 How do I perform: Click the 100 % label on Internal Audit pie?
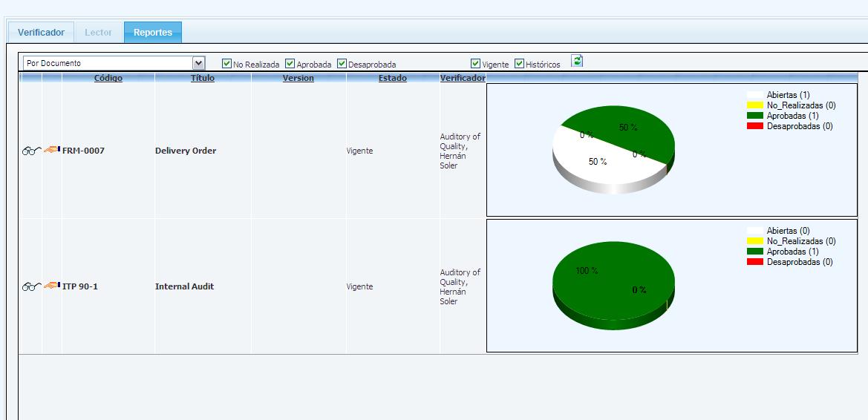click(x=587, y=271)
